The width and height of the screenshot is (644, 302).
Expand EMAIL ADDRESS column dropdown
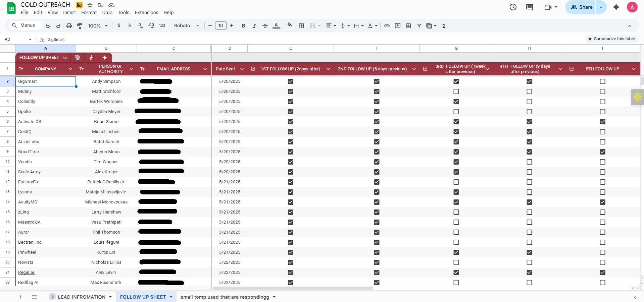tap(205, 69)
